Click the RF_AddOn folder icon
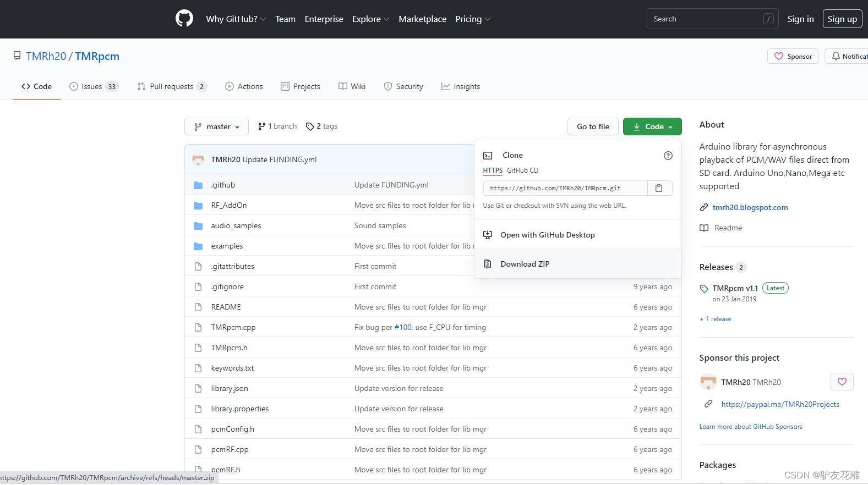This screenshot has width=868, height=485. (198, 206)
